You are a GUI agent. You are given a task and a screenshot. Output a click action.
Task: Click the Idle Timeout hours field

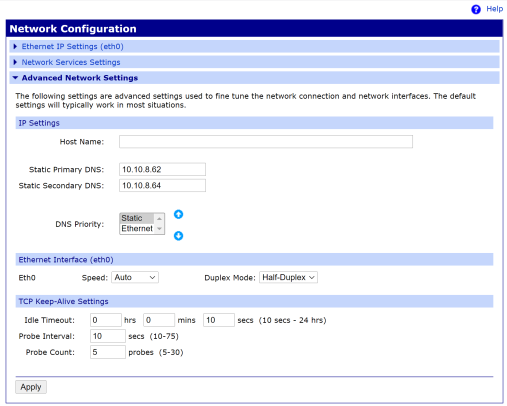click(x=106, y=320)
